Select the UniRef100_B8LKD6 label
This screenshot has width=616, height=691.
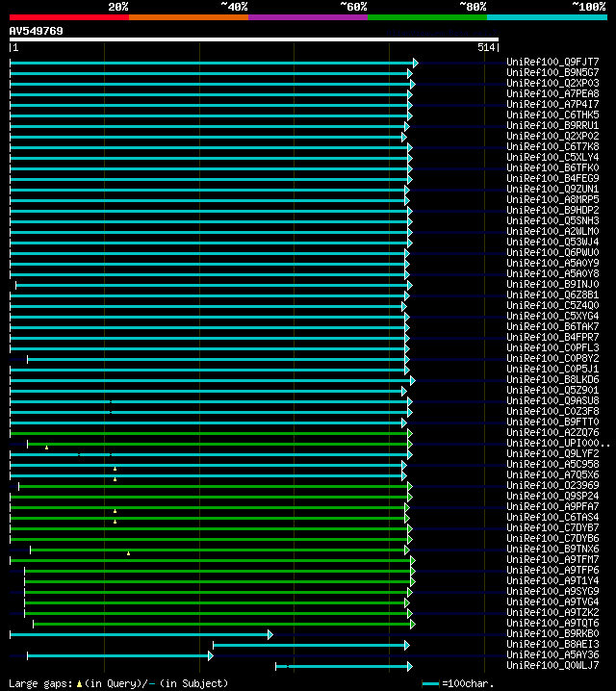[552, 379]
